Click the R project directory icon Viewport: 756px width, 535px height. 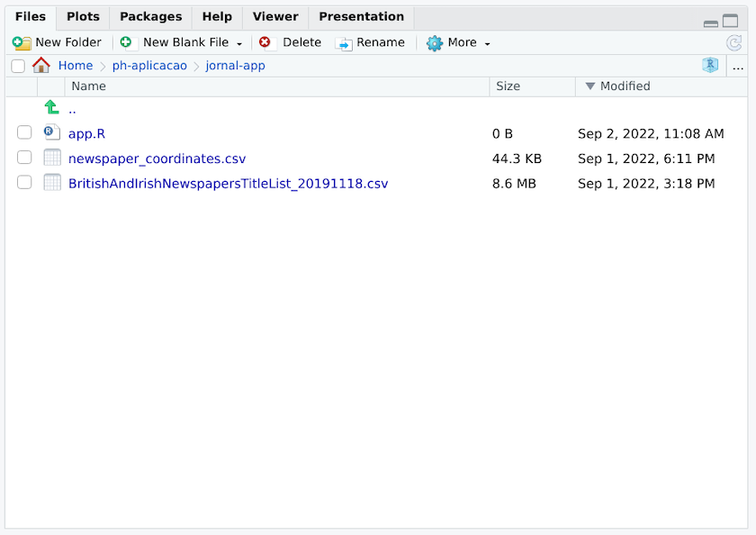(710, 66)
